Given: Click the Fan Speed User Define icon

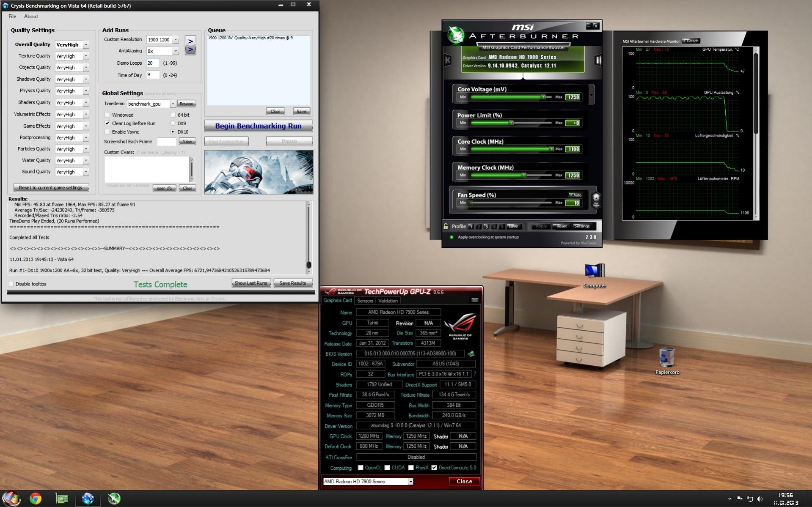Looking at the screenshot, I should click(596, 200).
